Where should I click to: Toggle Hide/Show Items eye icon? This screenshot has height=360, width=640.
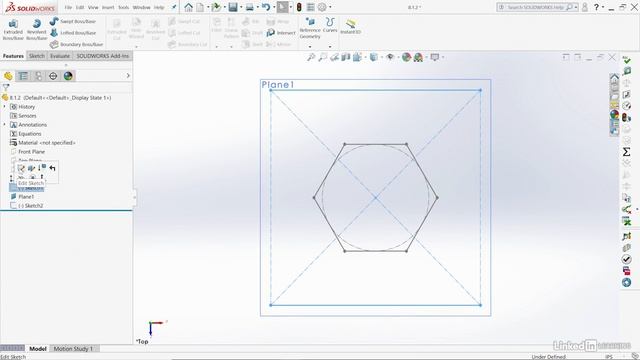pyautogui.click(x=390, y=57)
